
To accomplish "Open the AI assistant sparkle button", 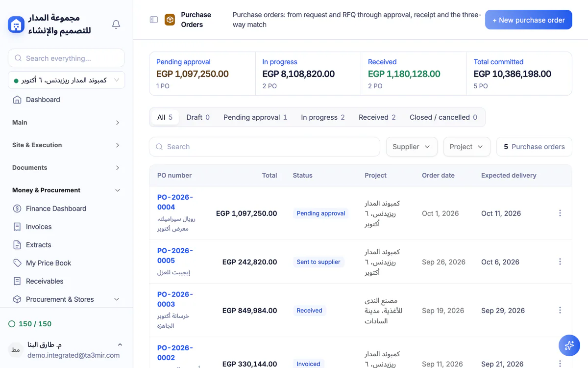I will [x=569, y=345].
